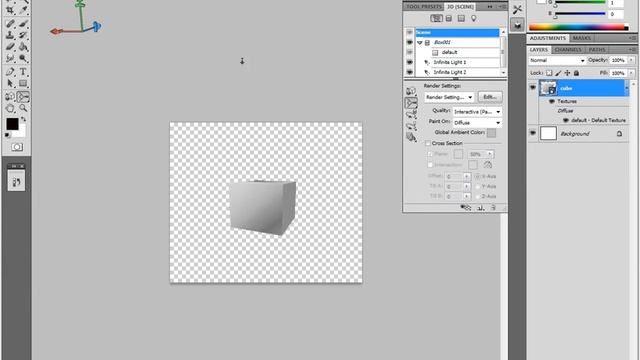Collapse the Box001 tree node
Image resolution: width=640 pixels, height=360 pixels.
[420, 42]
